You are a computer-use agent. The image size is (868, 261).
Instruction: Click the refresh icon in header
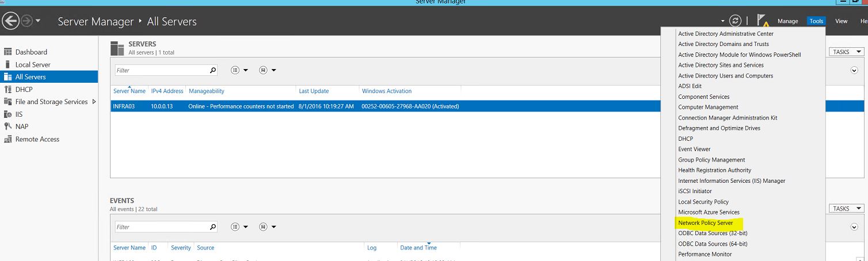(x=735, y=21)
